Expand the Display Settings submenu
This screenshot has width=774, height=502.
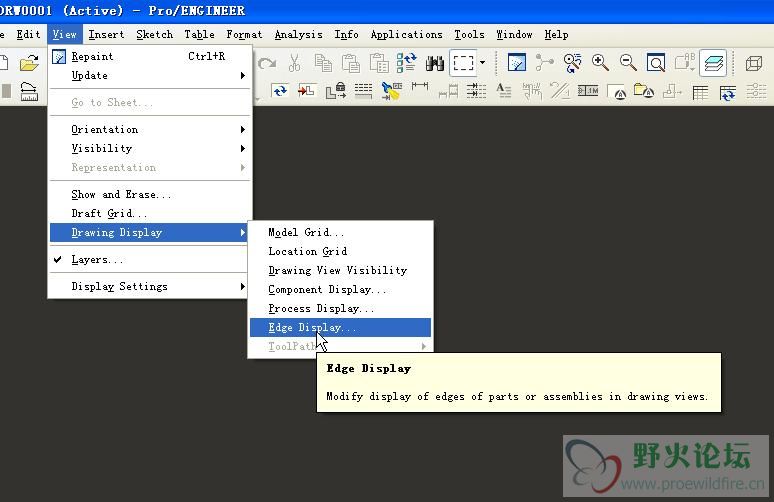pyautogui.click(x=149, y=286)
